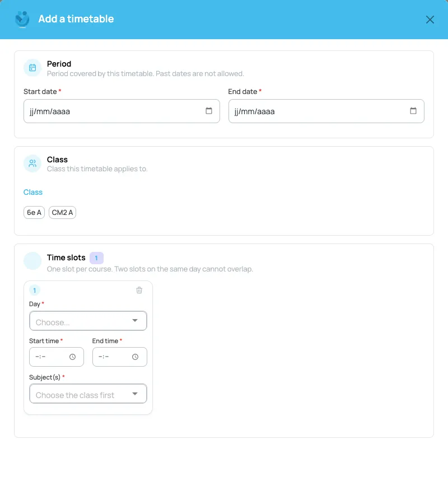This screenshot has width=448, height=482.
Task: Click the Period section calendar icon
Action: pyautogui.click(x=32, y=68)
